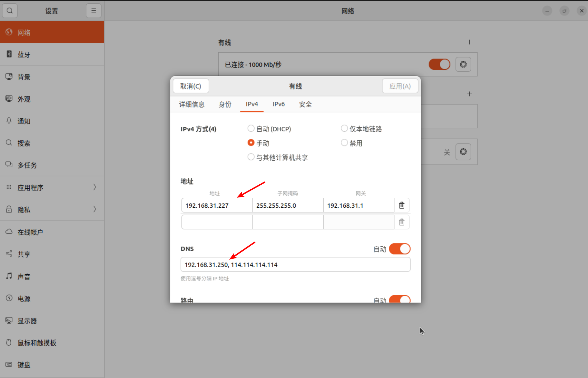Switch to the 身份 tab
Screen dimensions: 588x378
225,104
